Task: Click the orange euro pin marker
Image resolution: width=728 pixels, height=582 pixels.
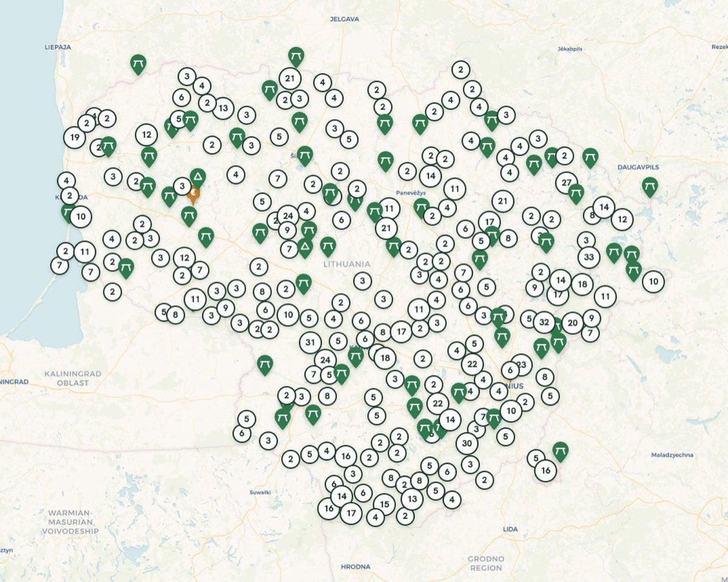Action: [194, 194]
